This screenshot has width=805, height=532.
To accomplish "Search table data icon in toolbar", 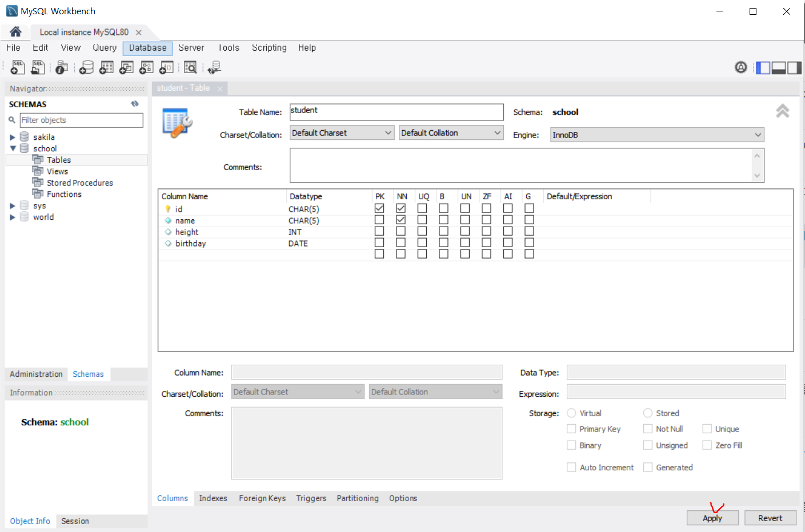I will [190, 67].
